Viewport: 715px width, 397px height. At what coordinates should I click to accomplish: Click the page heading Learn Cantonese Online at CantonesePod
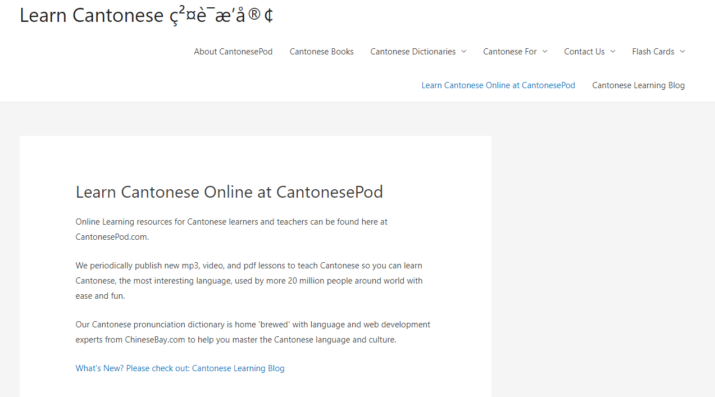(x=229, y=192)
